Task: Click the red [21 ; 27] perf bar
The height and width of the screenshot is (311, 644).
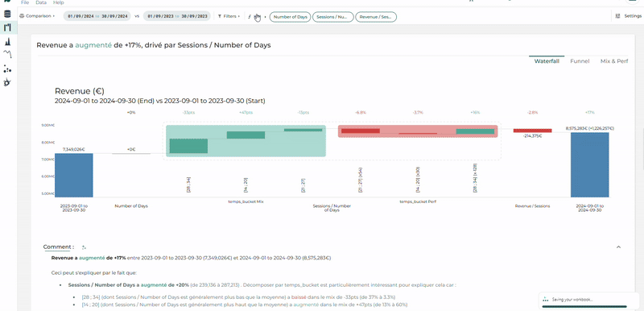Action: [x=361, y=131]
